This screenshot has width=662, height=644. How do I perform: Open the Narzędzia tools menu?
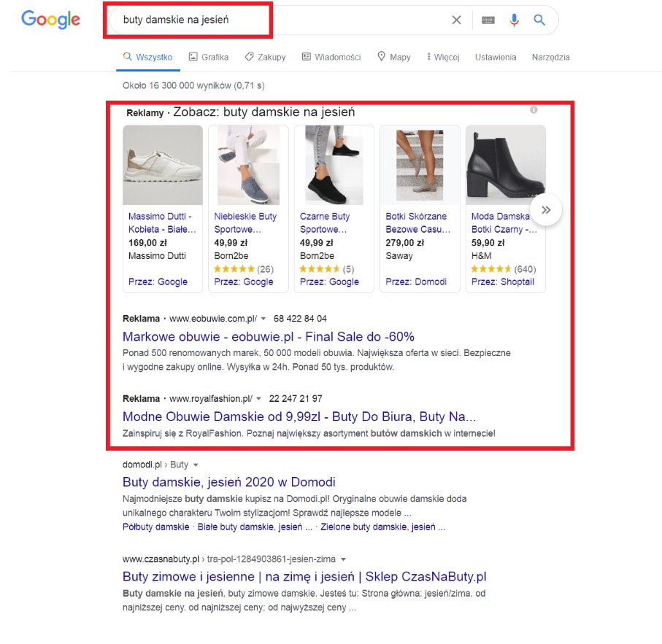click(550, 57)
